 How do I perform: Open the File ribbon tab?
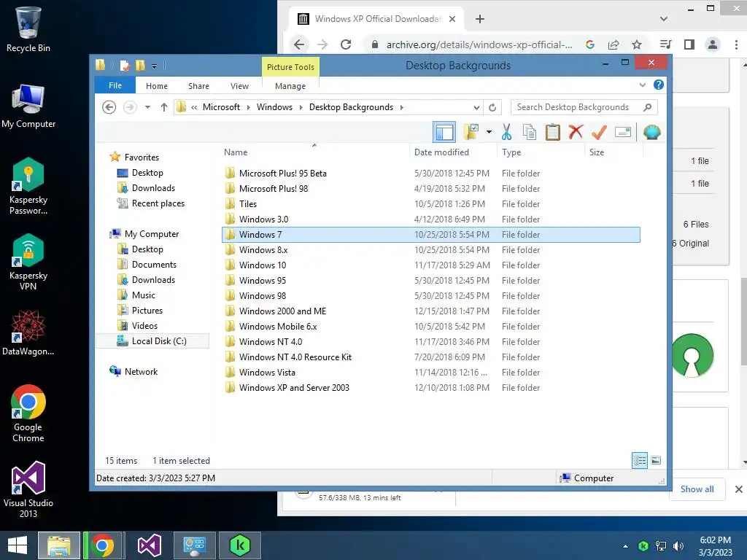point(115,86)
